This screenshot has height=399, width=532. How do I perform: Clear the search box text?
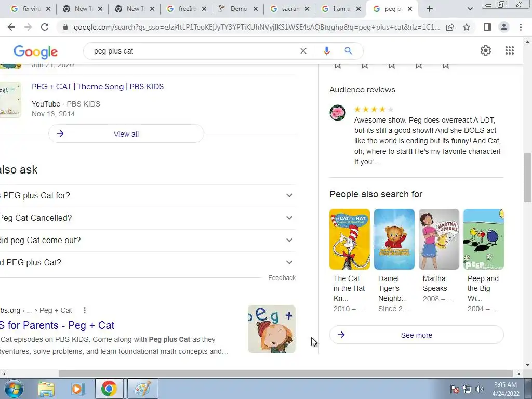tap(303, 51)
